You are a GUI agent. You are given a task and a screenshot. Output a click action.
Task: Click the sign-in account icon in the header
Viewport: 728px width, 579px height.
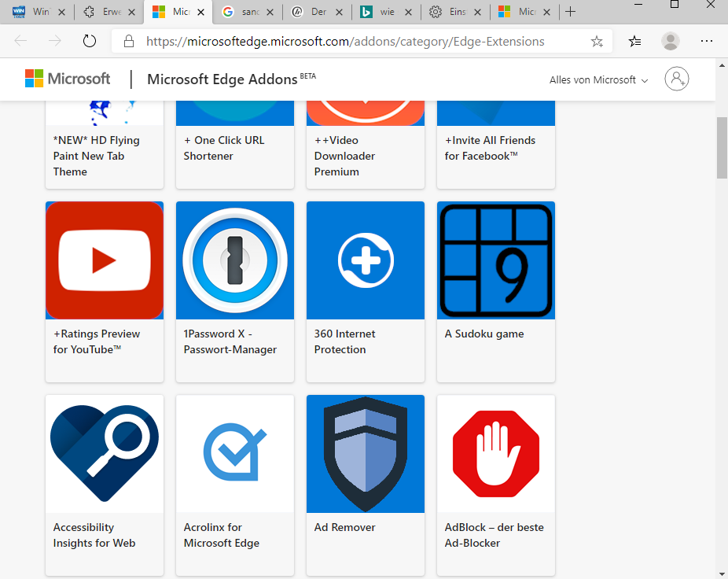676,79
